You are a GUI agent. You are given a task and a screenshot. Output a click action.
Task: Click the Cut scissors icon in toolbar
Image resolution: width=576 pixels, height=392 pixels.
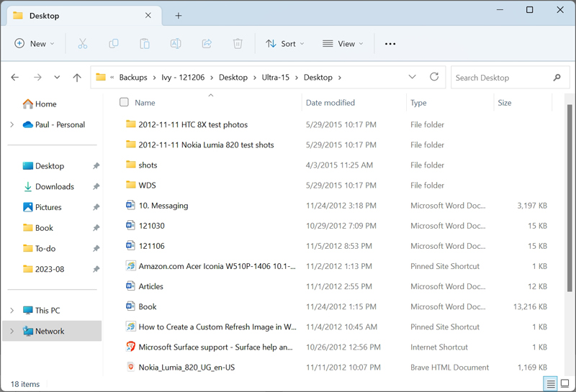click(83, 44)
